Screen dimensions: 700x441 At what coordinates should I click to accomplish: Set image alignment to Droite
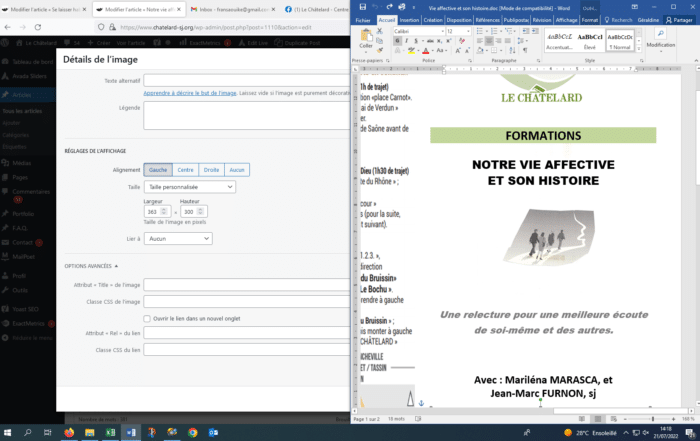pos(211,170)
